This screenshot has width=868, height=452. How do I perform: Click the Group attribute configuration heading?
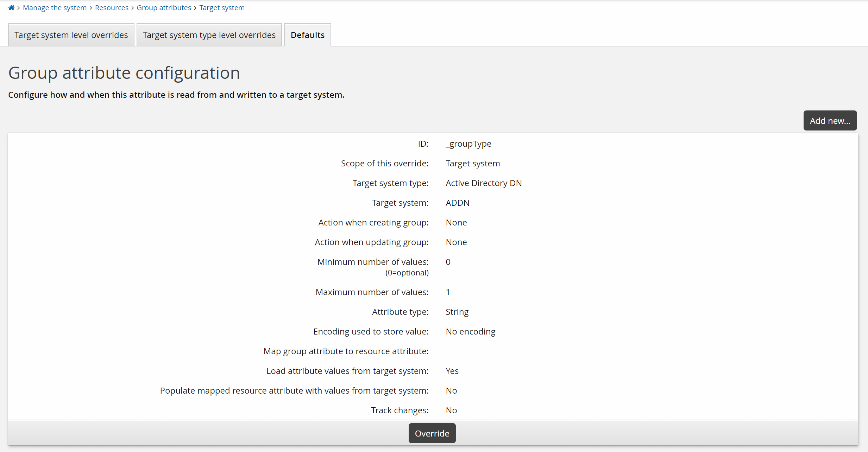[x=124, y=73]
